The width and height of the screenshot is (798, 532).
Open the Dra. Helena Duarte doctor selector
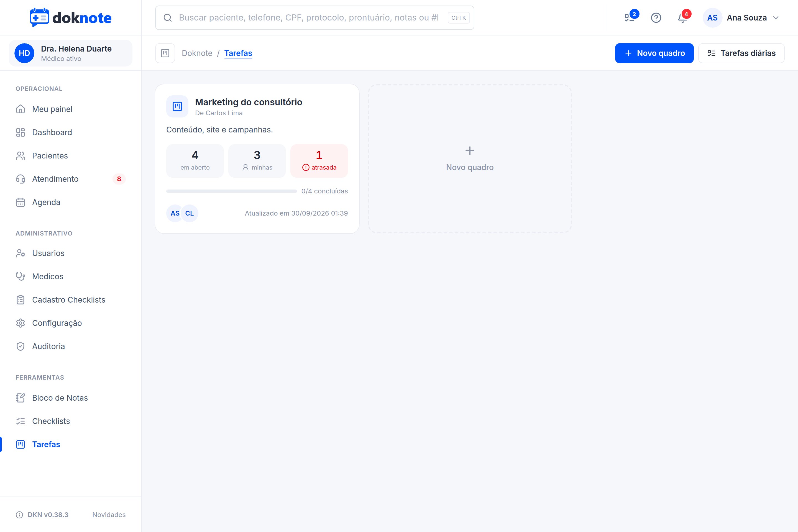(71, 53)
